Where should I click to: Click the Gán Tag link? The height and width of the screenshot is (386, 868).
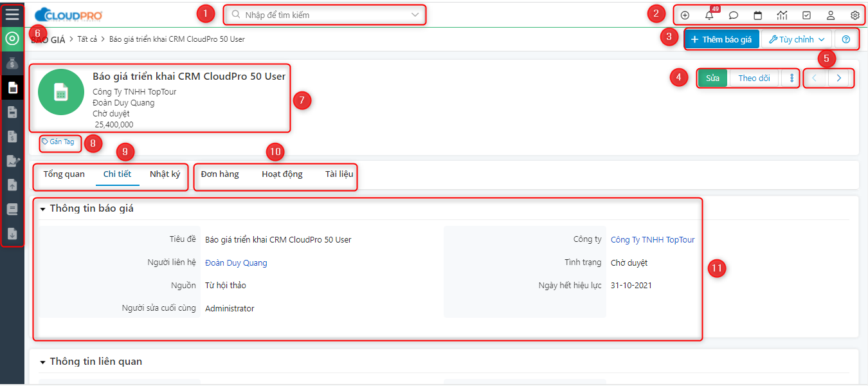pos(58,142)
